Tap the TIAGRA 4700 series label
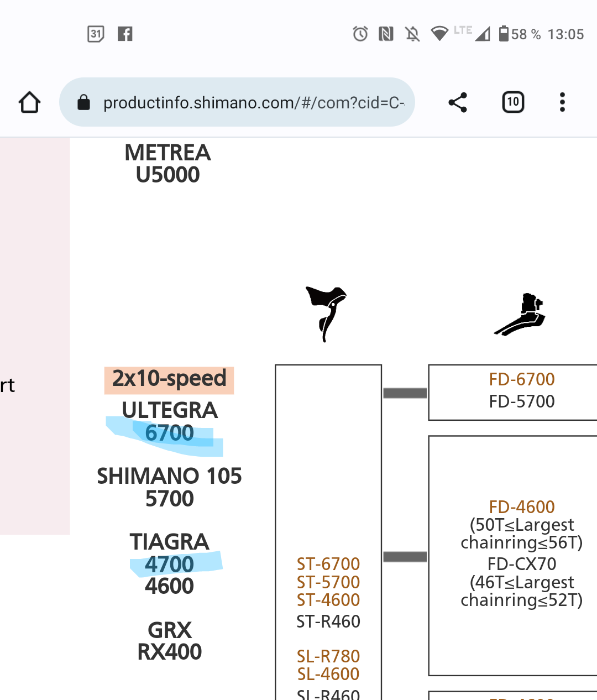 170,553
